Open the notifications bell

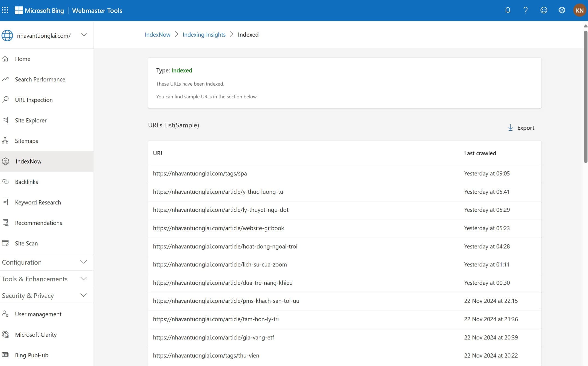tap(507, 10)
